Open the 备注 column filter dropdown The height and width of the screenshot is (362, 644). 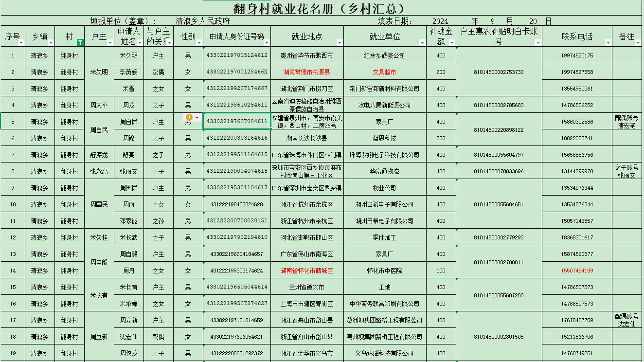[638, 43]
